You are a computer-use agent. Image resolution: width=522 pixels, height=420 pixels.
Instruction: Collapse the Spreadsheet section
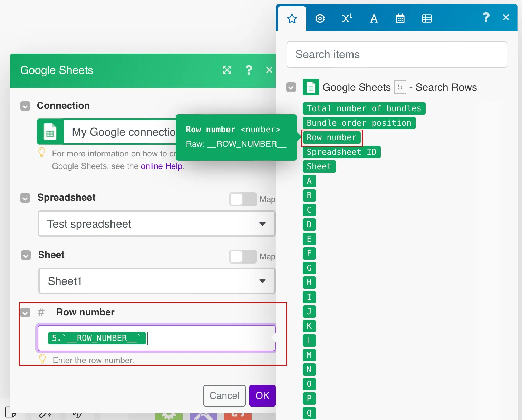pos(25,198)
